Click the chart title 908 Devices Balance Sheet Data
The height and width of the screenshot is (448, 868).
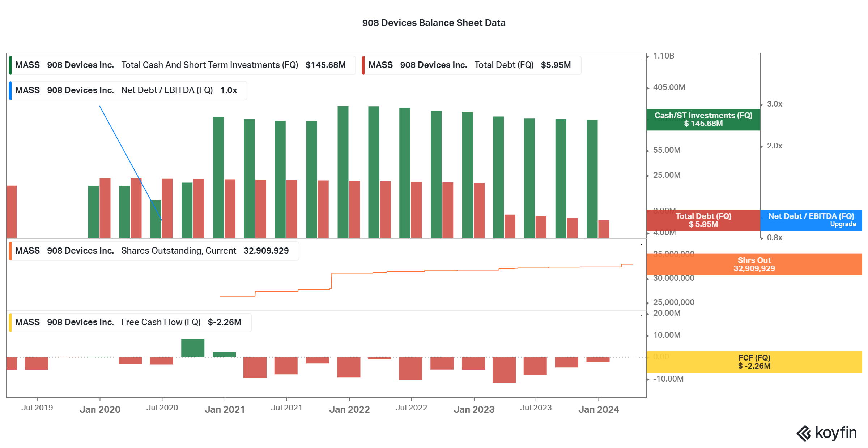tap(434, 23)
